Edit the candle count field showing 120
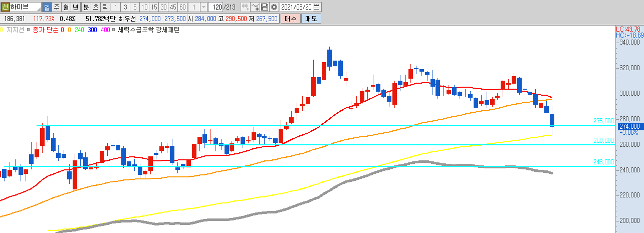This screenshot has width=644, height=233. coord(216,7)
